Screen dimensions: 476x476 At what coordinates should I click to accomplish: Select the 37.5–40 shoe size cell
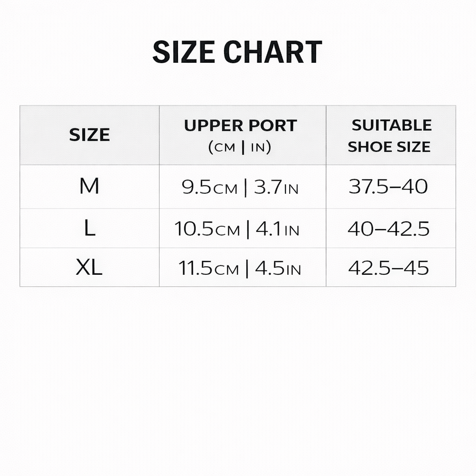388,186
